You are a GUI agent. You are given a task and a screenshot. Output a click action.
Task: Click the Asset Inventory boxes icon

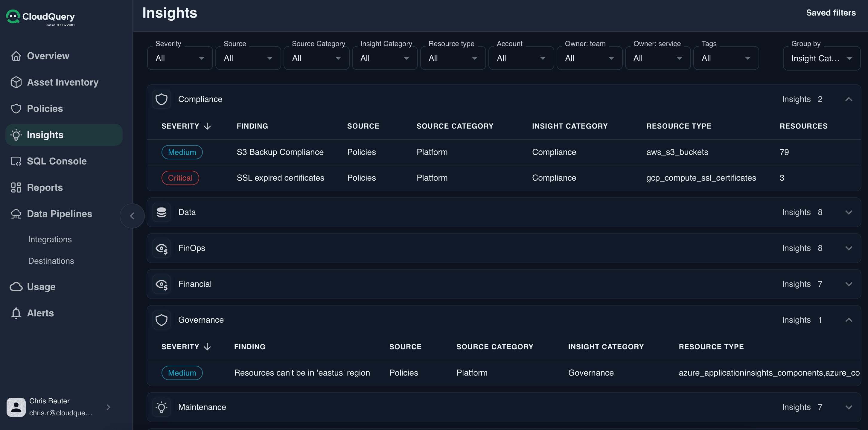click(16, 82)
